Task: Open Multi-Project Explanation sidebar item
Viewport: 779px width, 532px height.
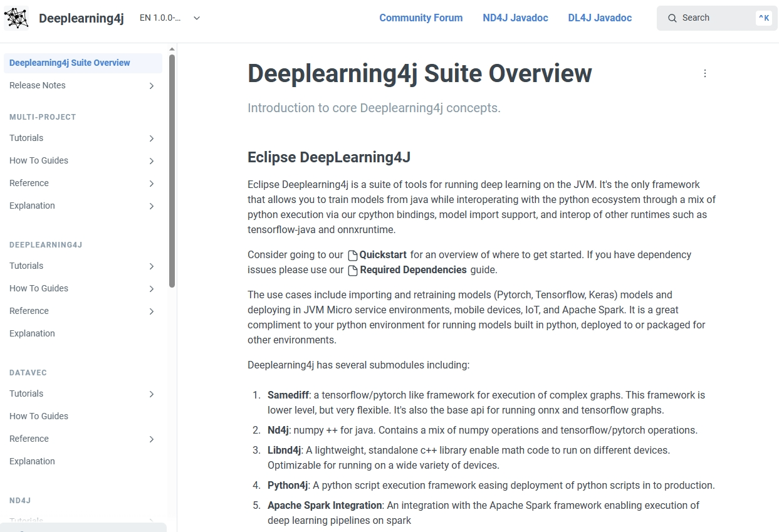Action: [x=32, y=206]
